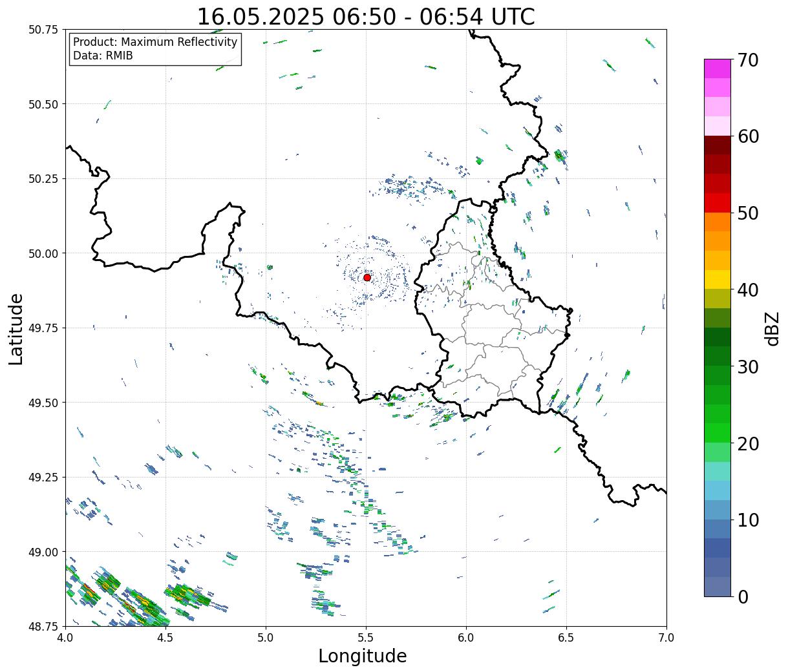Viewport: 788px width, 672px height.
Task: Click the colorbar tick label '50'
Action: click(747, 213)
